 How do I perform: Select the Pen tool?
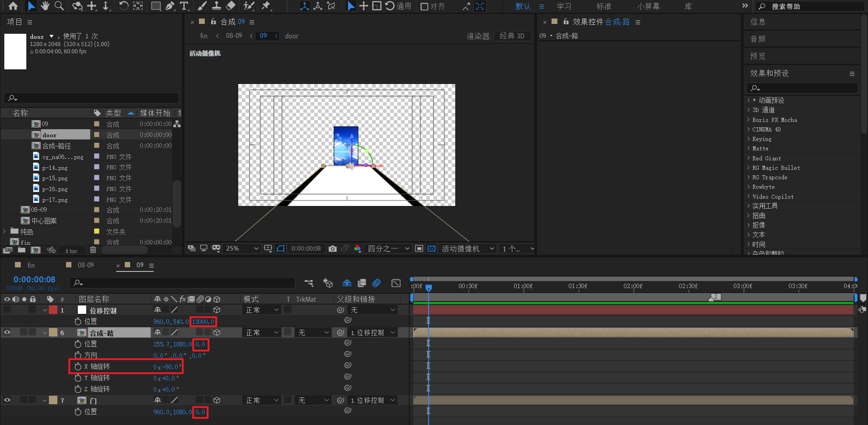pyautogui.click(x=170, y=6)
